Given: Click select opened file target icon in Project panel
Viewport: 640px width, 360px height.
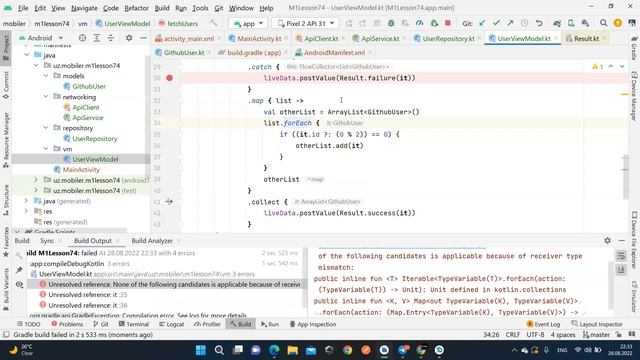Looking at the screenshot, I should click(x=82, y=38).
